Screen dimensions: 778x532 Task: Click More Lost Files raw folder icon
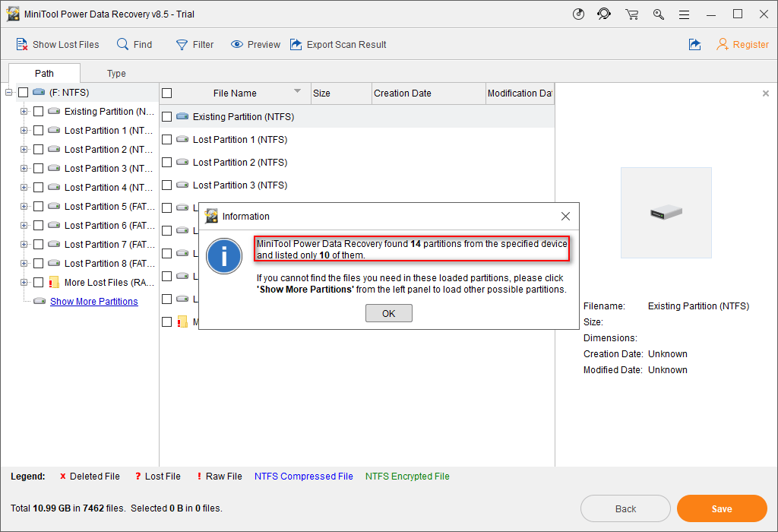click(54, 283)
